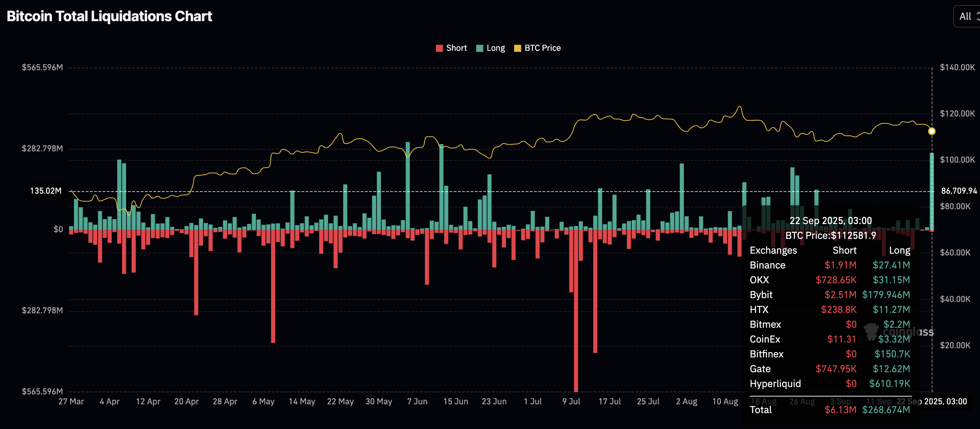
Task: Click the yellow BTC price marker dot
Action: [932, 131]
